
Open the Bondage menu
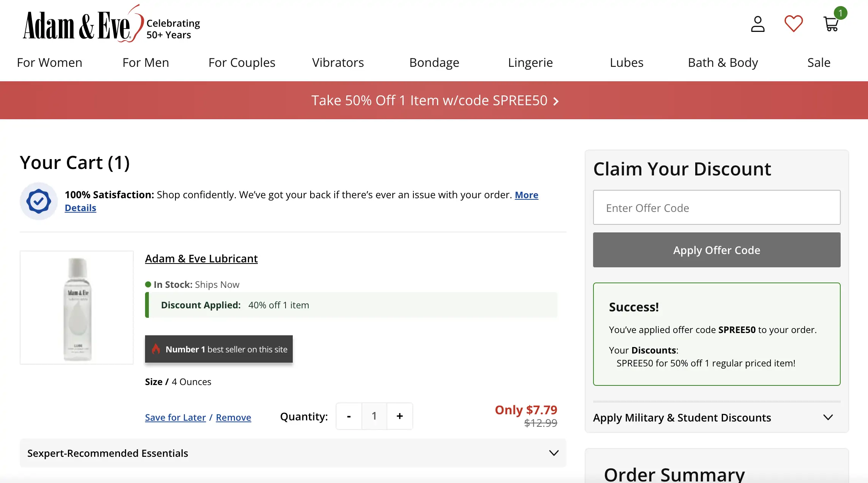click(434, 62)
